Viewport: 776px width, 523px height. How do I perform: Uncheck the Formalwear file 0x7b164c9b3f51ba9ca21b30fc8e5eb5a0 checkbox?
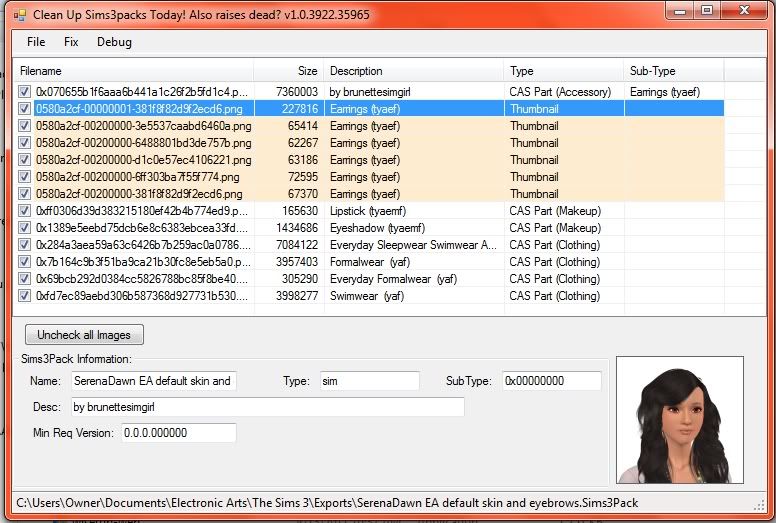[x=24, y=262]
